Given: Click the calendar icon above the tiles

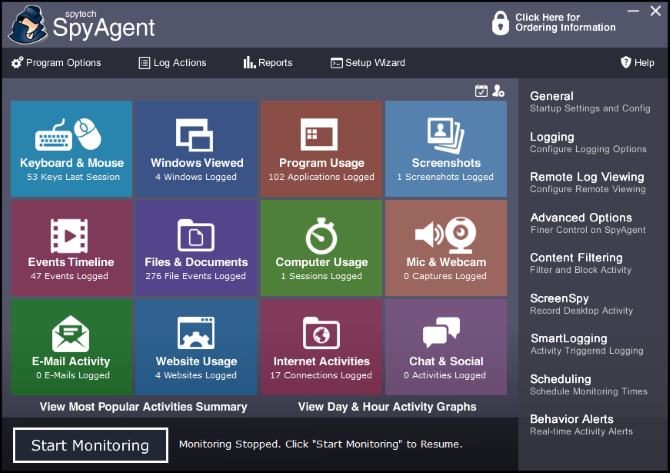Looking at the screenshot, I should pyautogui.click(x=481, y=91).
